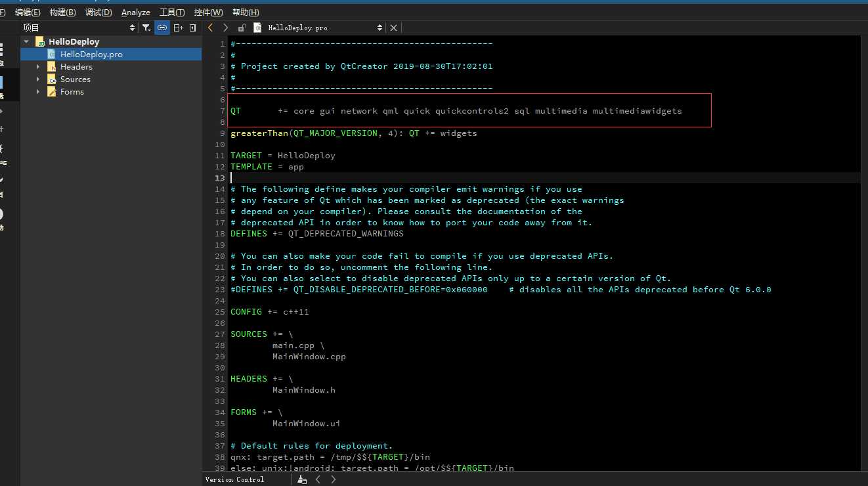Select the Headers tree item
The height and width of the screenshot is (486, 868).
pyautogui.click(x=76, y=67)
